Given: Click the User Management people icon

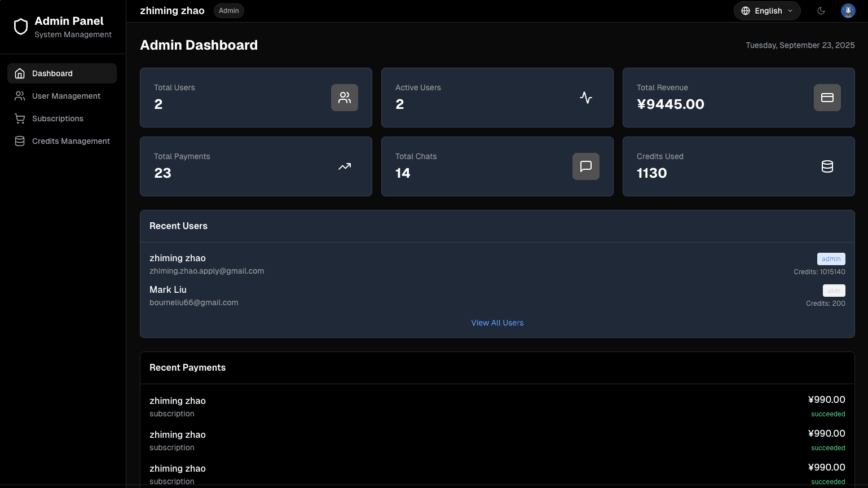Looking at the screenshot, I should (x=19, y=96).
